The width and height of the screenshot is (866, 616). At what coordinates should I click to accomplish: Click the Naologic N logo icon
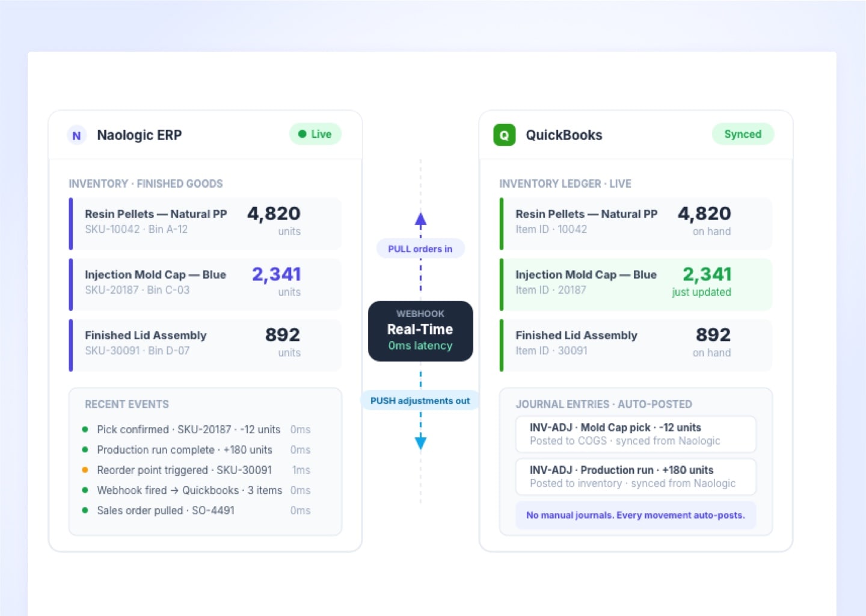[76, 135]
